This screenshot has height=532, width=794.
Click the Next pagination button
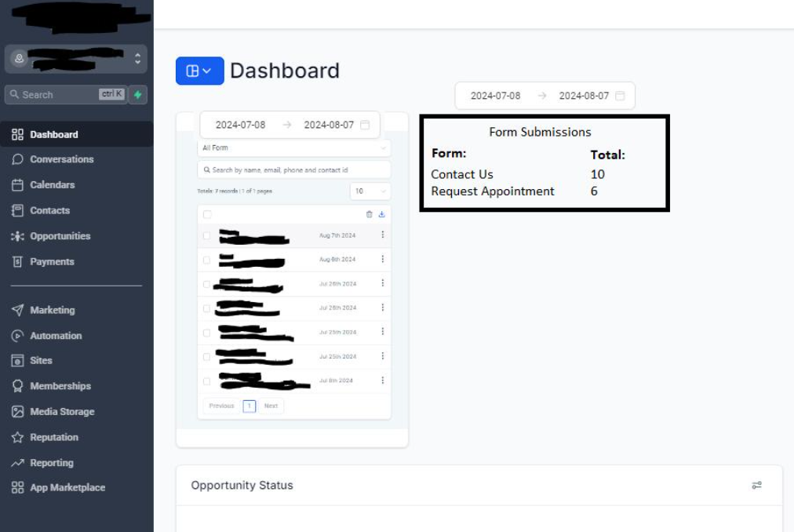[x=271, y=406]
